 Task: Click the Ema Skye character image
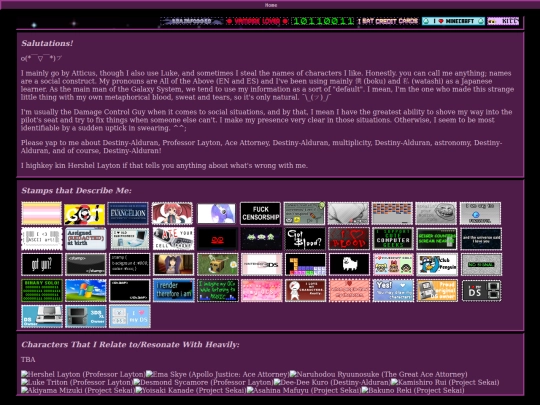tap(217, 374)
